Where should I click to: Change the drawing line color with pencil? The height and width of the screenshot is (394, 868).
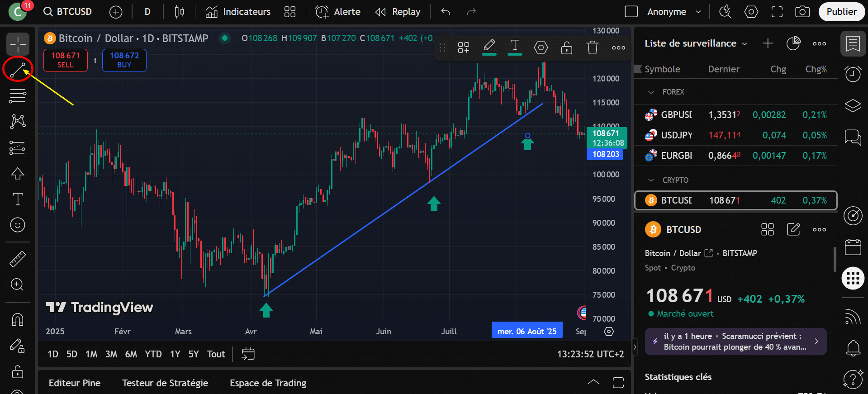pos(489,47)
